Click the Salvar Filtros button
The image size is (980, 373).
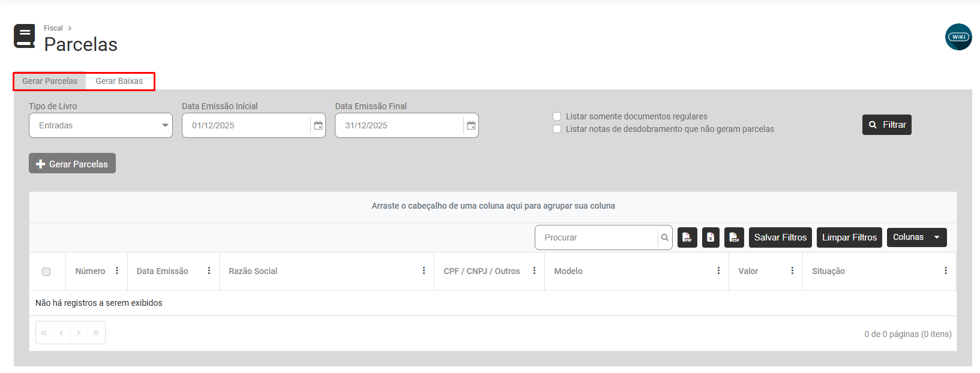[x=780, y=237]
